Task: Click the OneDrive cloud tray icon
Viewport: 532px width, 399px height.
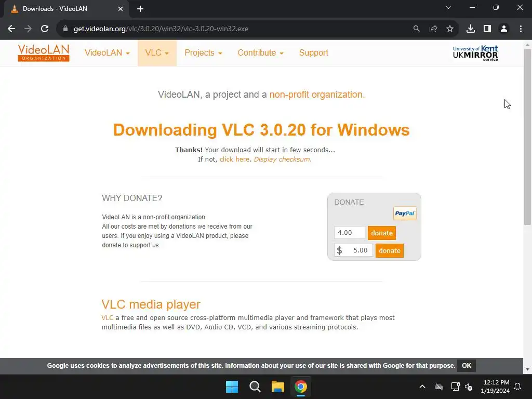Action: pos(439,387)
